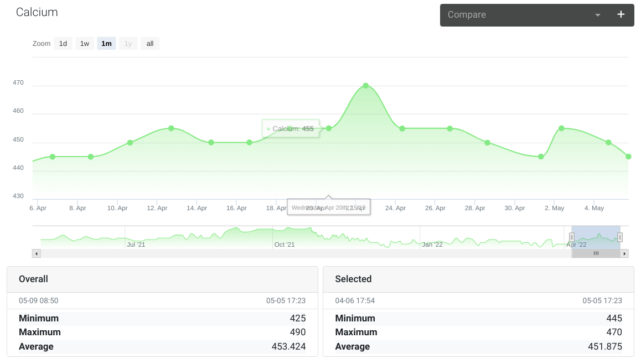Grab the left navigator range handle
The height and width of the screenshot is (364, 641).
[571, 237]
